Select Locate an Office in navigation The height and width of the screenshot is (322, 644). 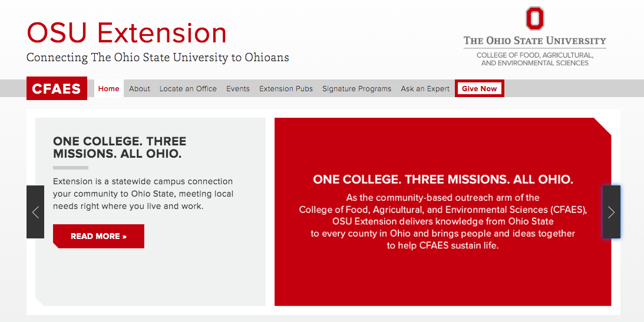tap(188, 89)
